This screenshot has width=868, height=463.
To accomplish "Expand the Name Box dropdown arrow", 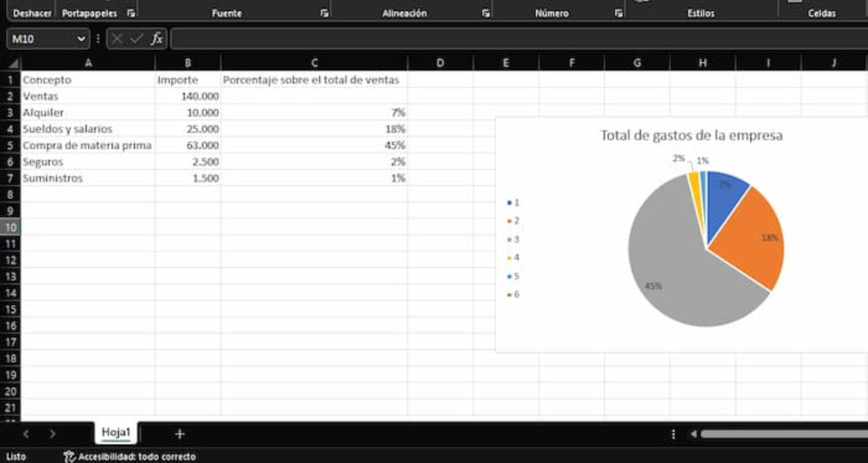I will point(81,39).
